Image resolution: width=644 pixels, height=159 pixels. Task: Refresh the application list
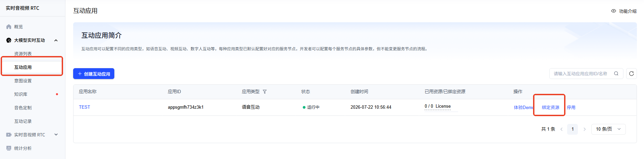(x=631, y=74)
